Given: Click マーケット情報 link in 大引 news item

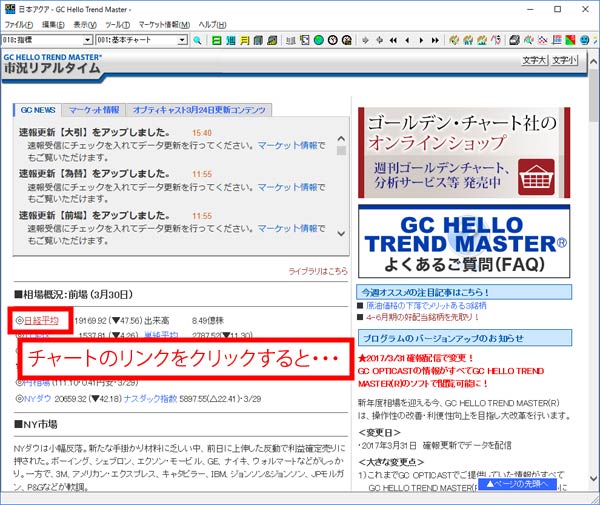Looking at the screenshot, I should pyautogui.click(x=288, y=145).
